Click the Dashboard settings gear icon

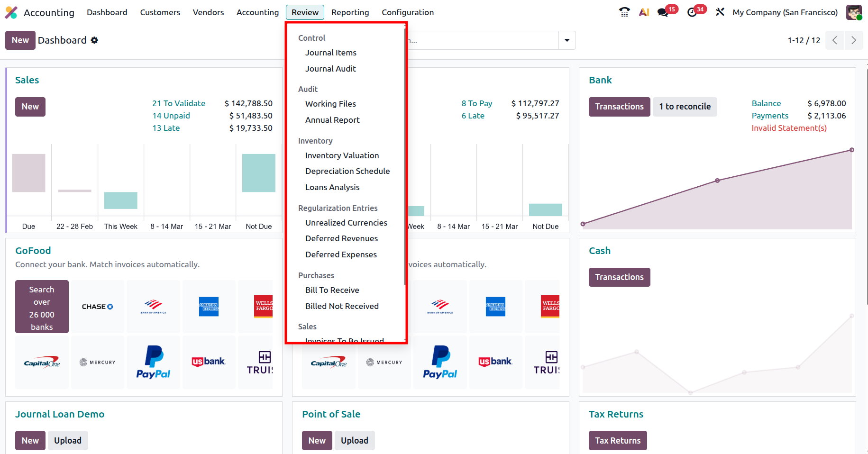coord(94,40)
